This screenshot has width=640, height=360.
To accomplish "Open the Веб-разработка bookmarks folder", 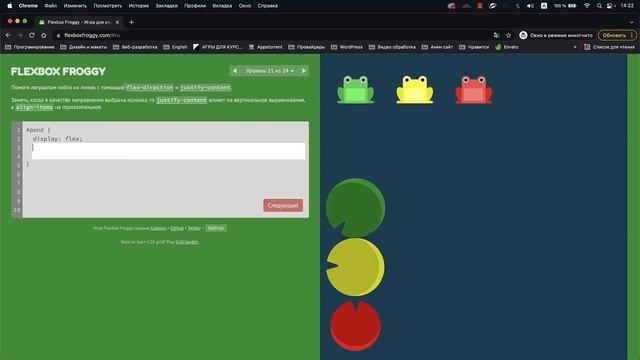I will tap(135, 47).
